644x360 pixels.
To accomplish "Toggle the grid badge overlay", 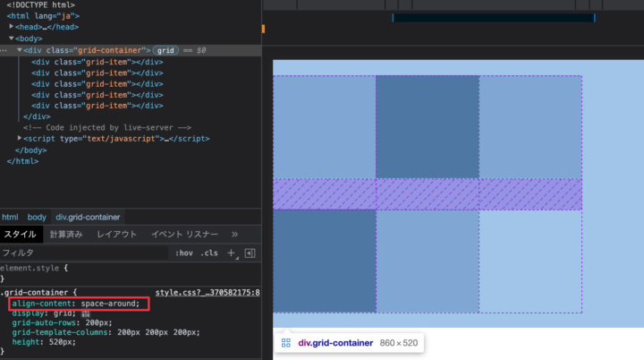I will point(165,50).
